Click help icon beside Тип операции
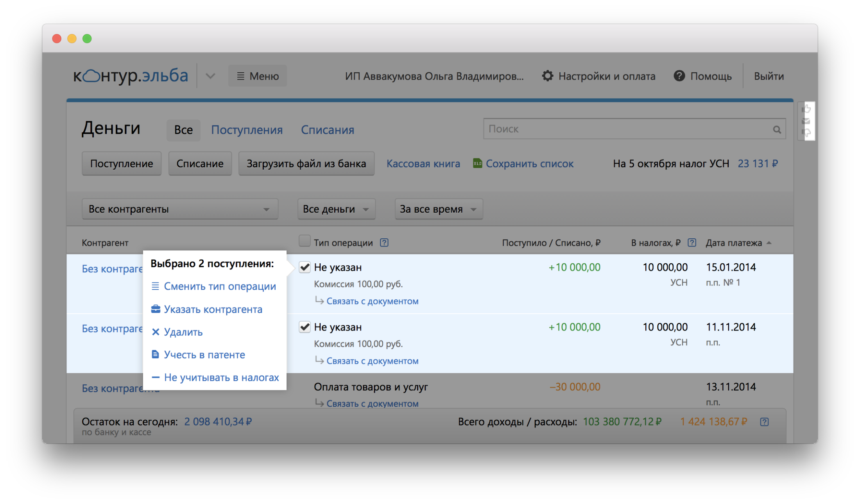The image size is (860, 504). click(x=384, y=243)
